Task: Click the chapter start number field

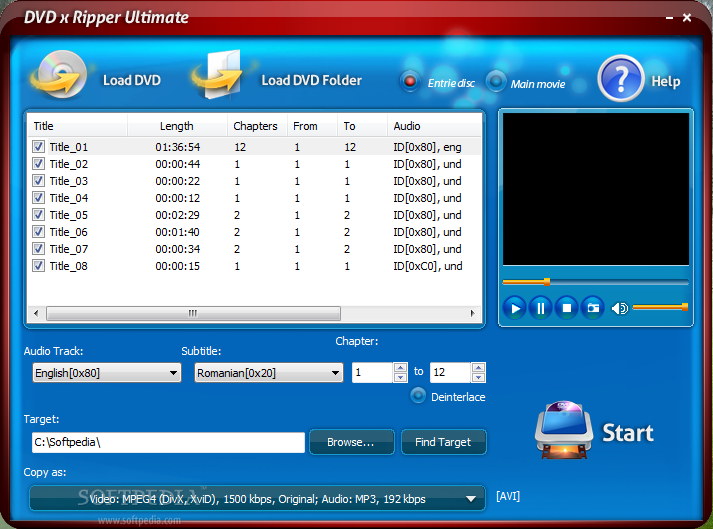Action: (x=372, y=373)
